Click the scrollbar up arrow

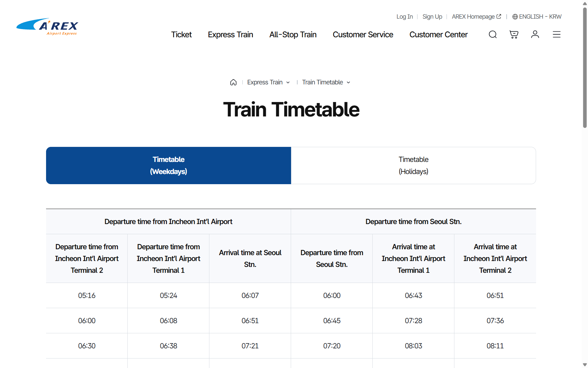[585, 3]
